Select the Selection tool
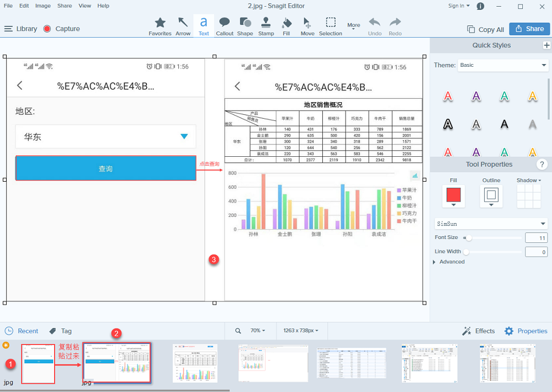The height and width of the screenshot is (392, 552). click(330, 27)
